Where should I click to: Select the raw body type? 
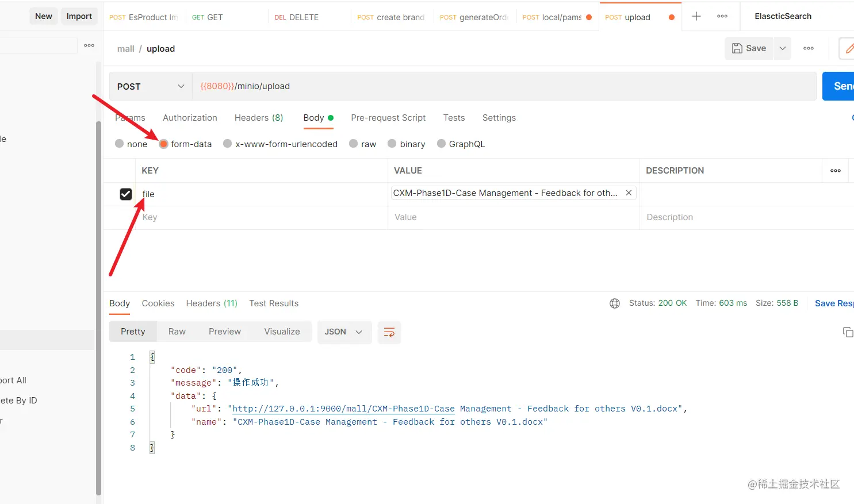pyautogui.click(x=354, y=144)
